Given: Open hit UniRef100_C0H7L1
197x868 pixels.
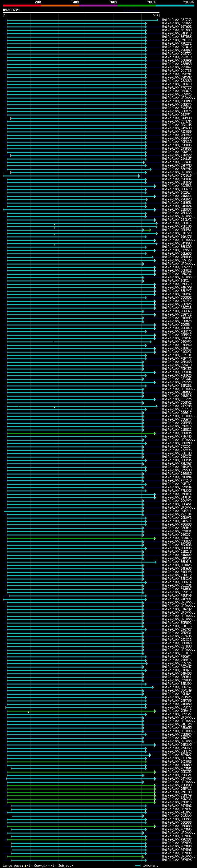Looking at the screenshot, I should [x=177, y=511].
